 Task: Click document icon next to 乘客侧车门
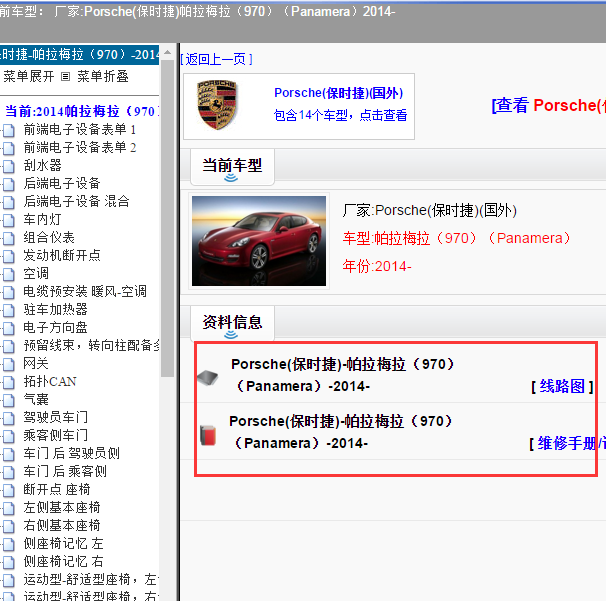9,436
